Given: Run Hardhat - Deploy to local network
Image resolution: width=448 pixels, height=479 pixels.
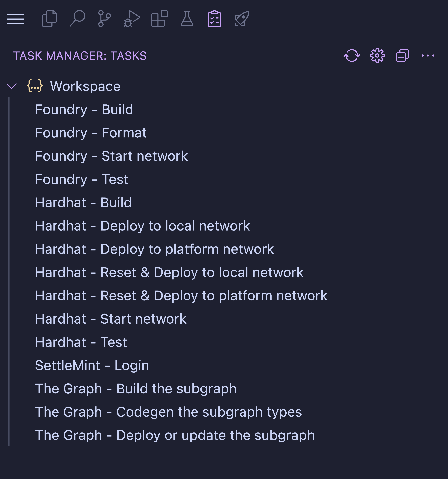Looking at the screenshot, I should [143, 226].
